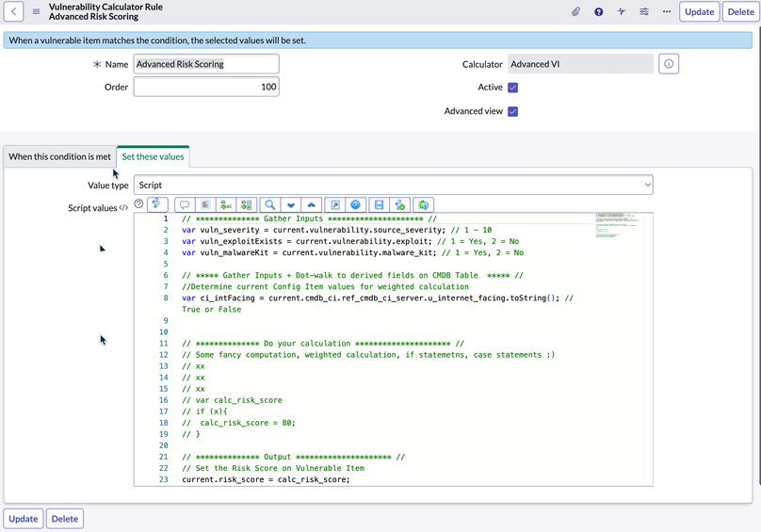
Task: Click the var ci_intFacing code line
Action: click(x=378, y=303)
